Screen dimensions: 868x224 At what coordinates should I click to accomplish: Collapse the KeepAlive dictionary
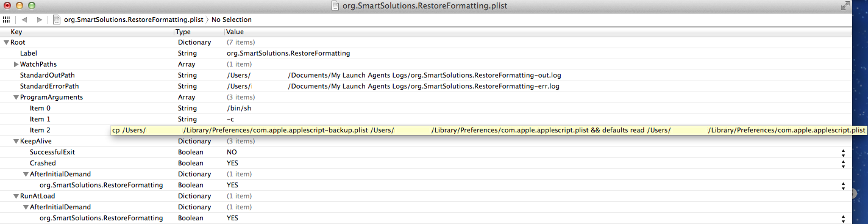click(16, 141)
